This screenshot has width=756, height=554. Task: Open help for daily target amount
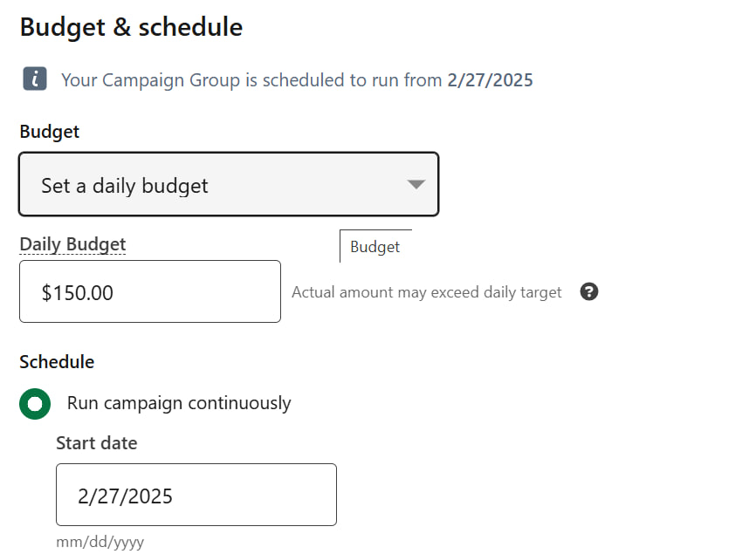[x=588, y=291]
